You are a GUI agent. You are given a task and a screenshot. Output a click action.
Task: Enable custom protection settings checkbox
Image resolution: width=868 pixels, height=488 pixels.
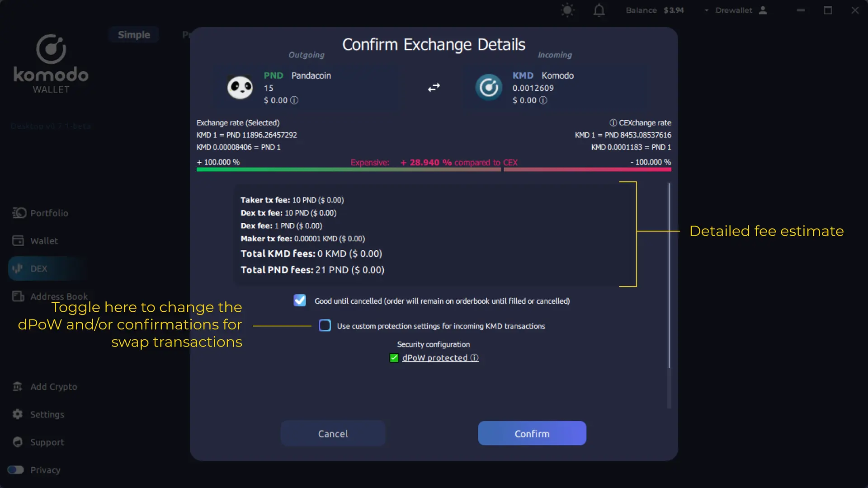325,325
